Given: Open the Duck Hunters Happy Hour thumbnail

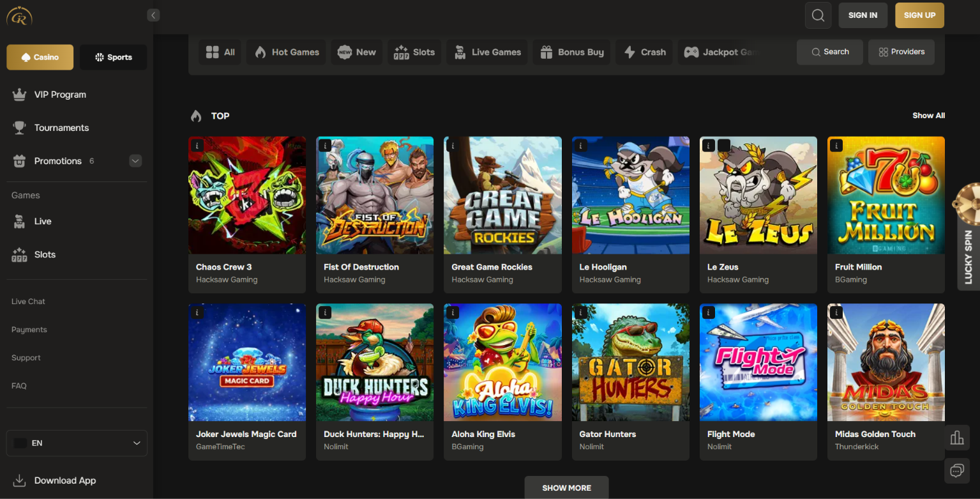Looking at the screenshot, I should coord(375,362).
